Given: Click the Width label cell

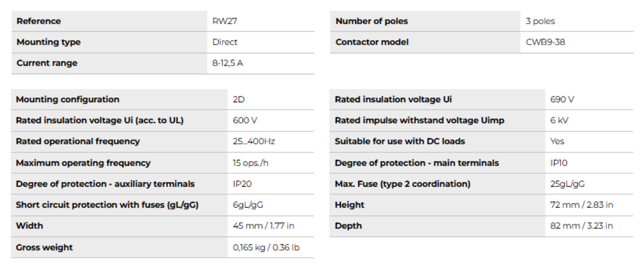Looking at the screenshot, I should click(x=29, y=226).
